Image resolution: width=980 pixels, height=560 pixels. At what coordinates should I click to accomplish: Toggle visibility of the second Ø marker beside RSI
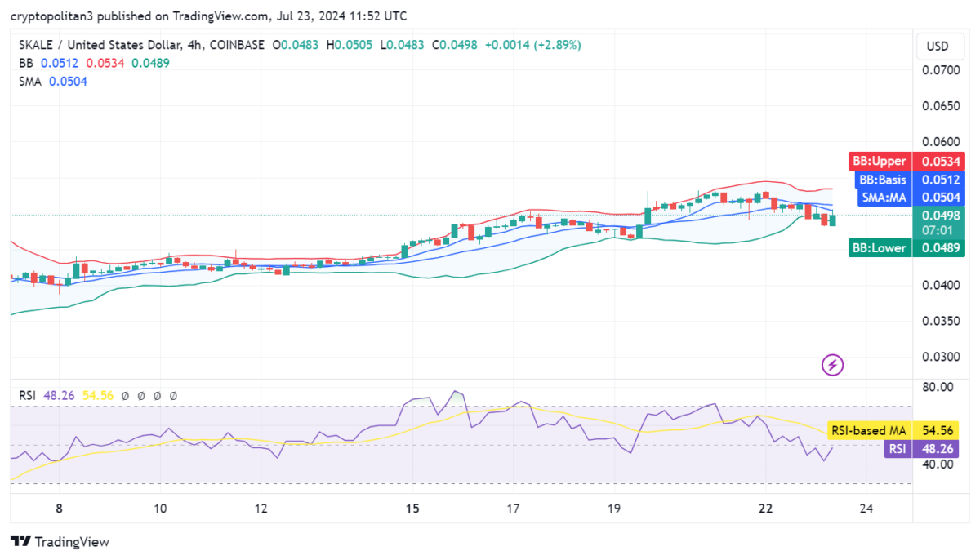point(140,395)
